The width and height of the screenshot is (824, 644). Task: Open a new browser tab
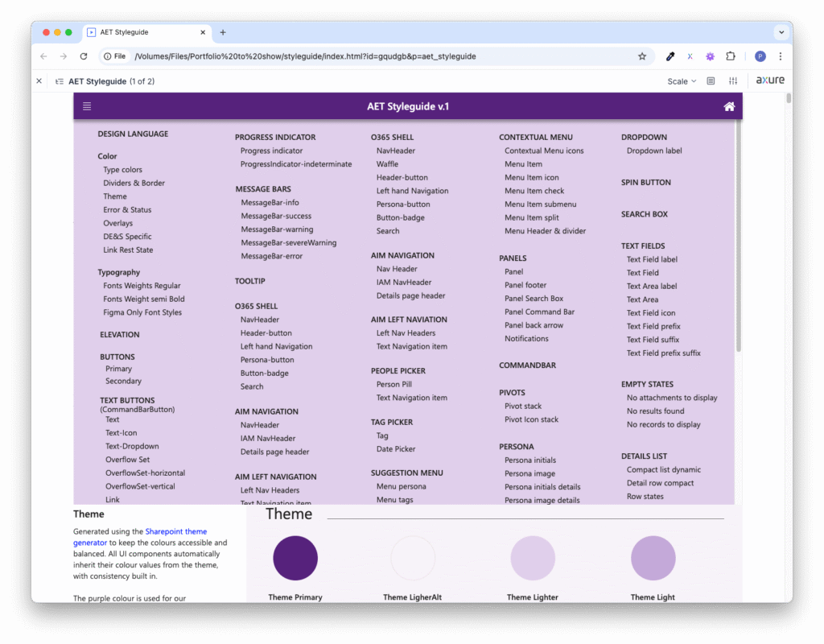click(223, 32)
